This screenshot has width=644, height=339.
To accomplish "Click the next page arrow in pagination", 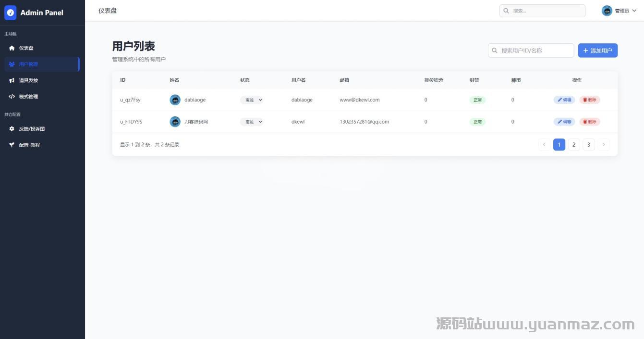I will click(x=604, y=145).
